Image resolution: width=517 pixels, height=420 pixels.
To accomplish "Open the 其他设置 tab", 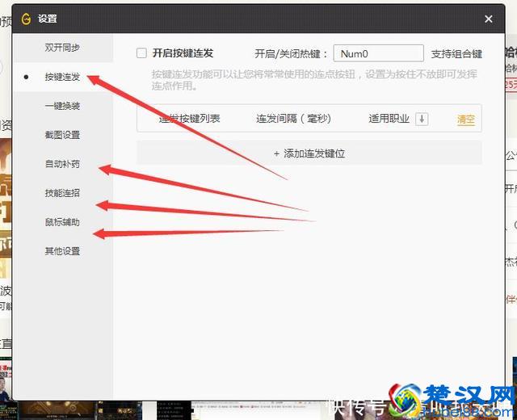I will point(63,251).
